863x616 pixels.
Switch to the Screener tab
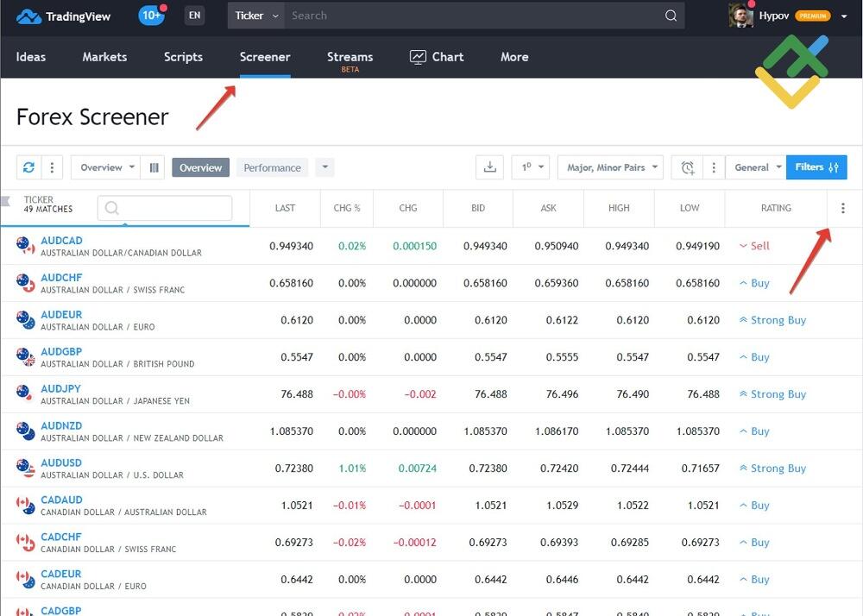[264, 57]
